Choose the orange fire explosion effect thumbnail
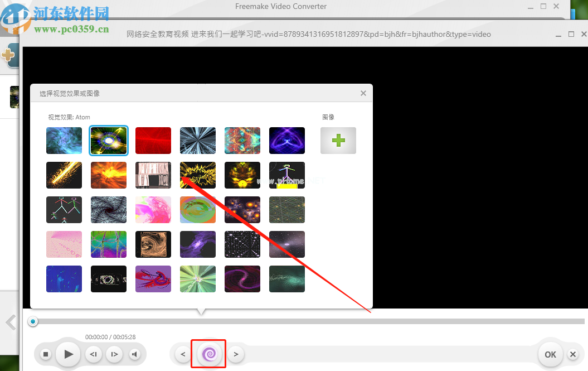588x371 pixels. click(109, 175)
